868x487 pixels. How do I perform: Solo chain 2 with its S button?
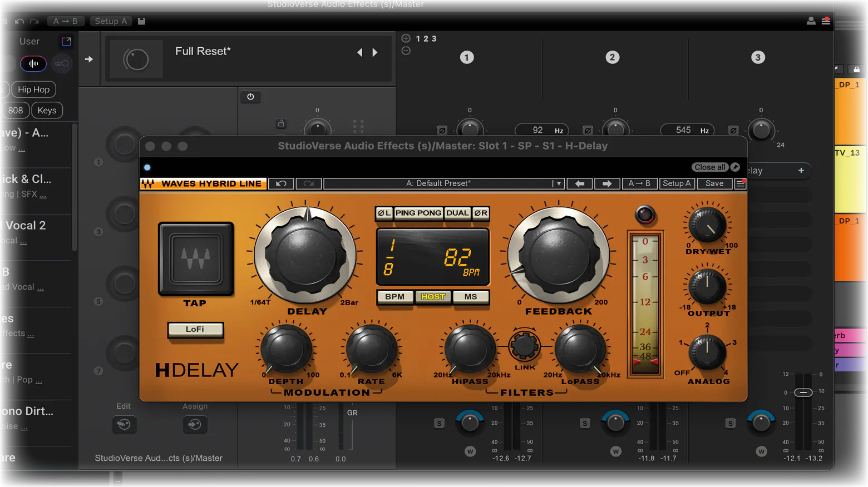(x=584, y=424)
